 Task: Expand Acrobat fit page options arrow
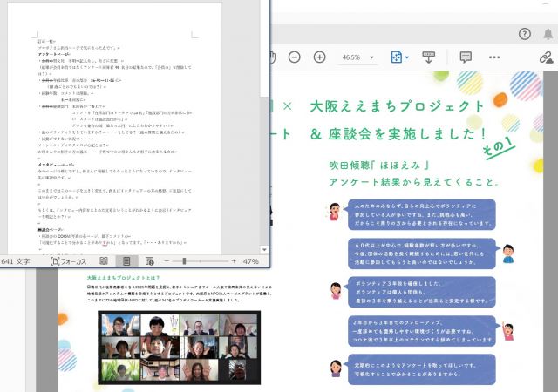pyautogui.click(x=407, y=57)
